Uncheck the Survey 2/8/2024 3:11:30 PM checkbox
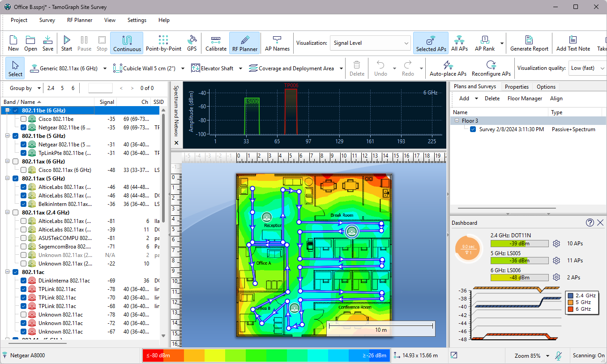 coord(474,129)
